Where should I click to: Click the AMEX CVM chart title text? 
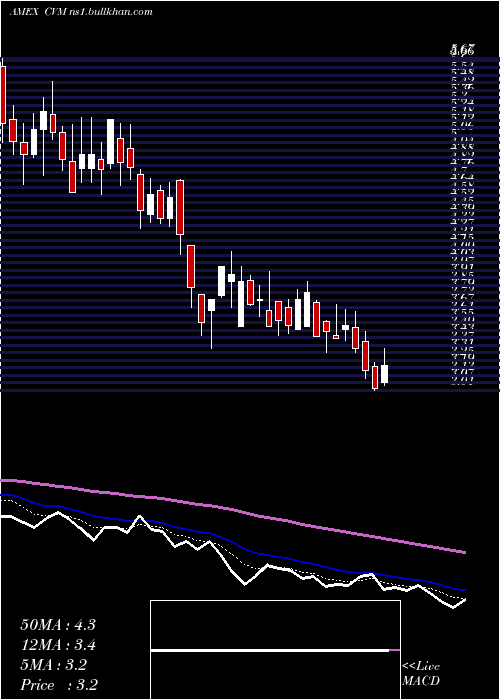click(81, 12)
